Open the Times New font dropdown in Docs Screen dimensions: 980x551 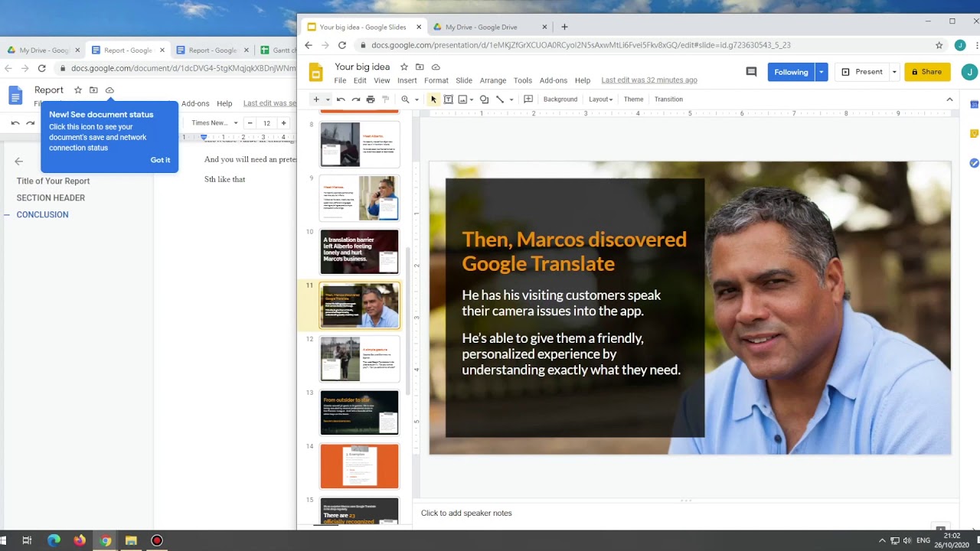click(x=214, y=123)
